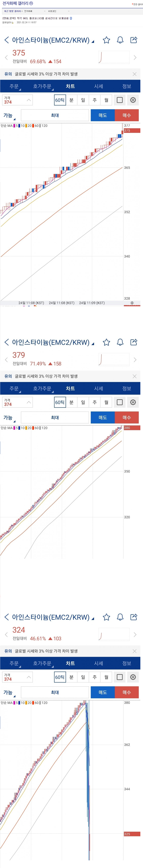The height and width of the screenshot is (868, 143).
Task: Click the MA 20 color swatch on 375 chart
Action: (x=26, y=126)
